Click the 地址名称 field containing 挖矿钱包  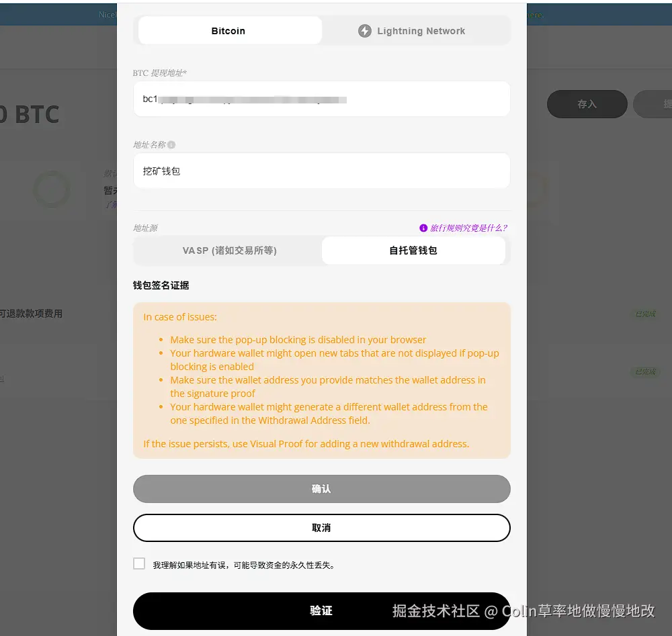[321, 171]
